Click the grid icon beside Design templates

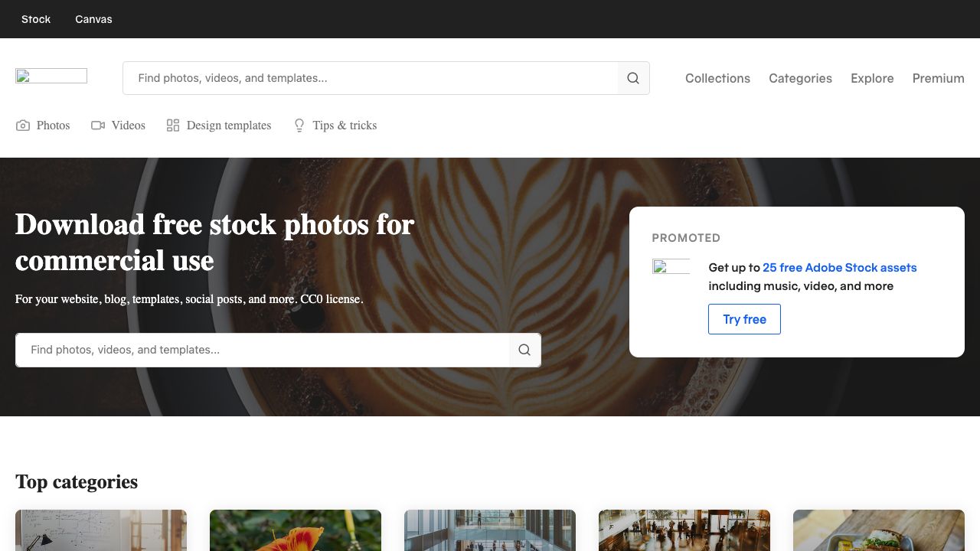tap(173, 126)
